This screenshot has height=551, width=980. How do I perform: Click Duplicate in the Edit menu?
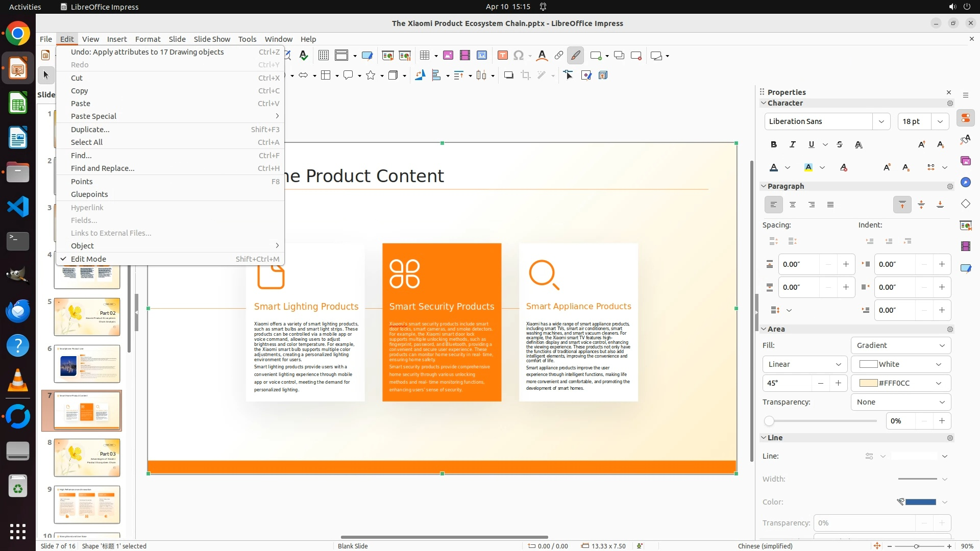pyautogui.click(x=90, y=130)
